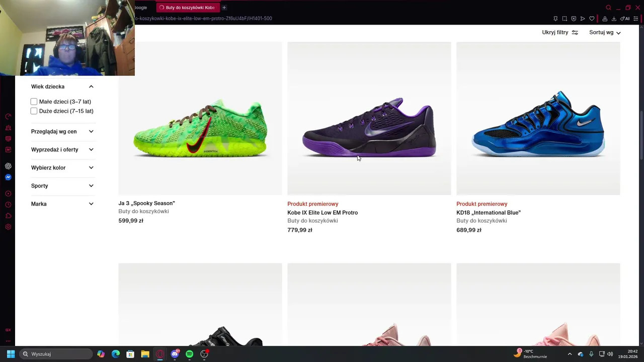Check the Małe dzieci (3–7 lat) checkbox
644x362 pixels.
(34, 102)
